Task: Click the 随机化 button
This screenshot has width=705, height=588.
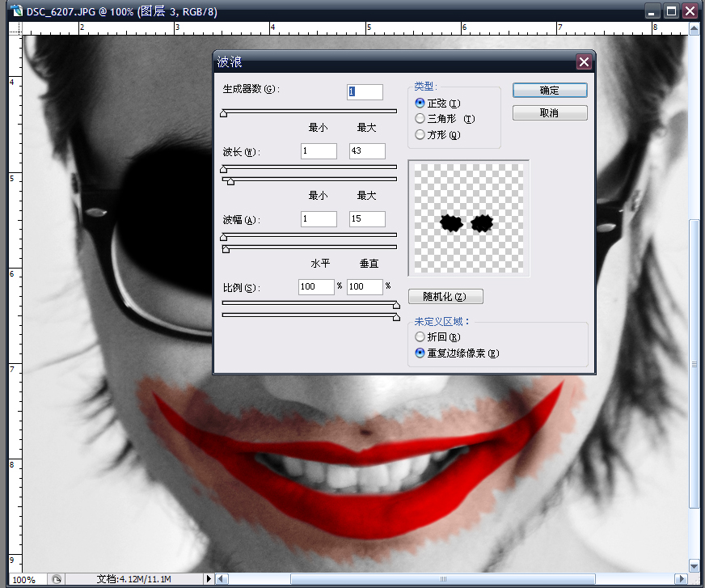Action: (445, 297)
